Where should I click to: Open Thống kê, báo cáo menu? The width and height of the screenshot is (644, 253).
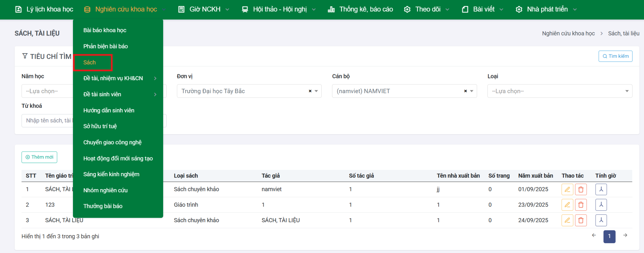(x=360, y=9)
